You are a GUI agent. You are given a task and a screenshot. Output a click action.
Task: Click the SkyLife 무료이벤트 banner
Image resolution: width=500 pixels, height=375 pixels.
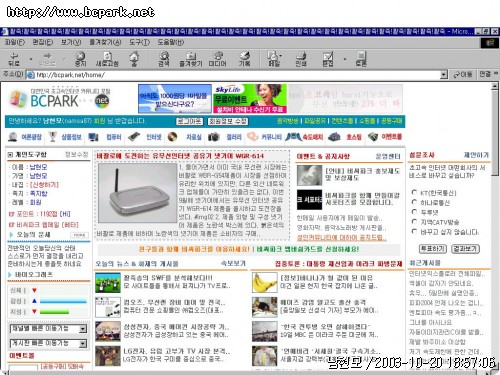(250, 99)
